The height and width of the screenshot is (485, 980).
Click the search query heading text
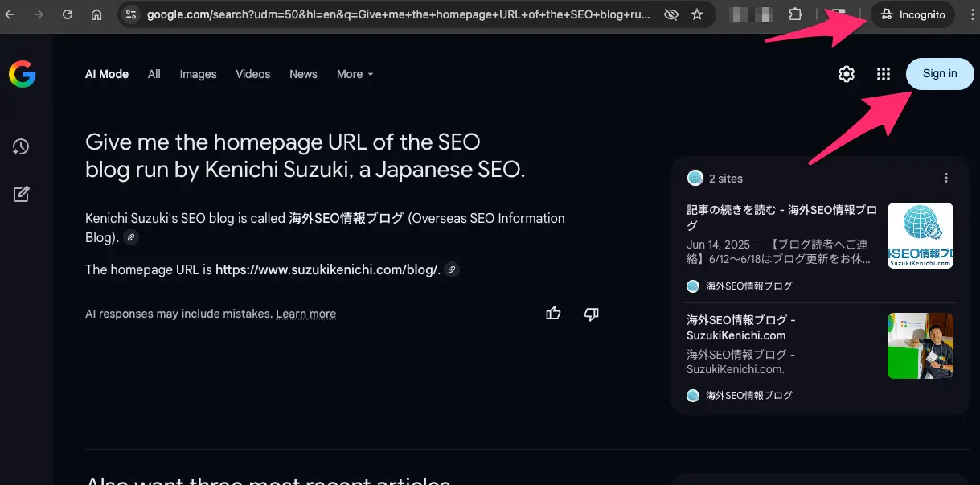click(305, 156)
